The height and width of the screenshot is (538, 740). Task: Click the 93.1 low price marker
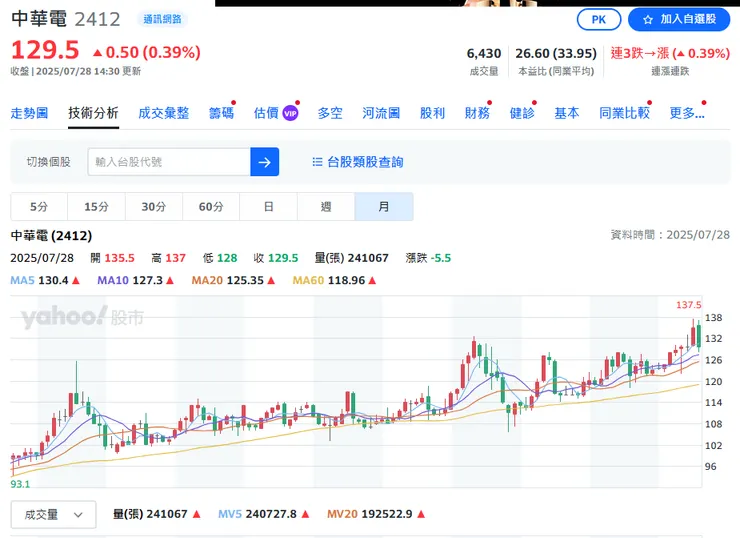tap(20, 484)
